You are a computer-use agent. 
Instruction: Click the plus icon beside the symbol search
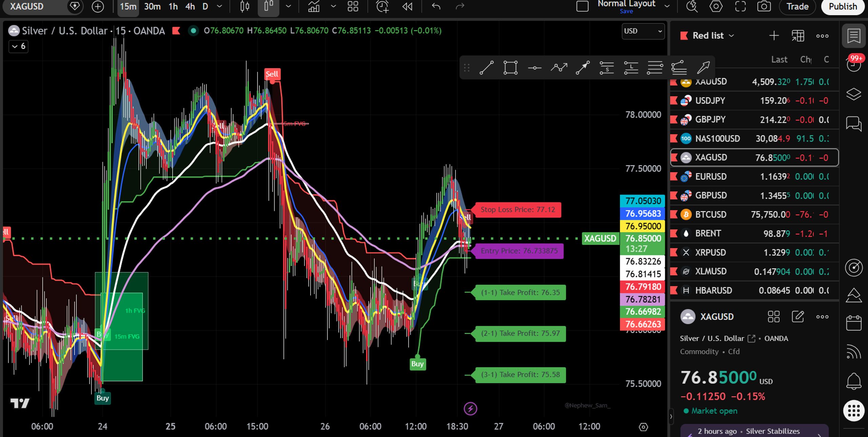pos(98,6)
